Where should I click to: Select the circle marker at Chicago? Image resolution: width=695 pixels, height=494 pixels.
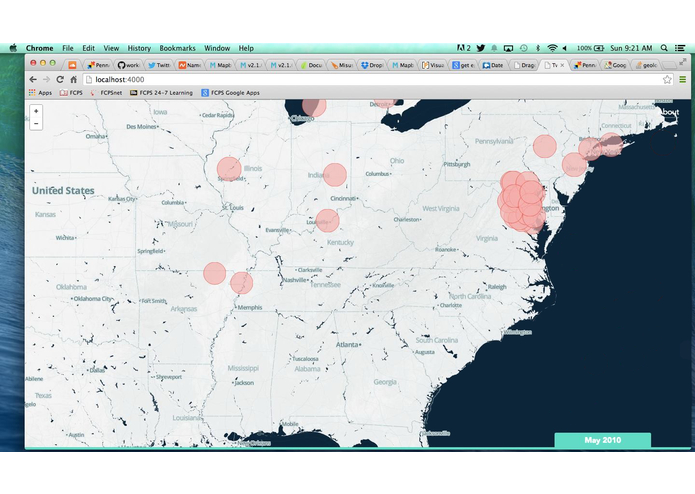314,108
